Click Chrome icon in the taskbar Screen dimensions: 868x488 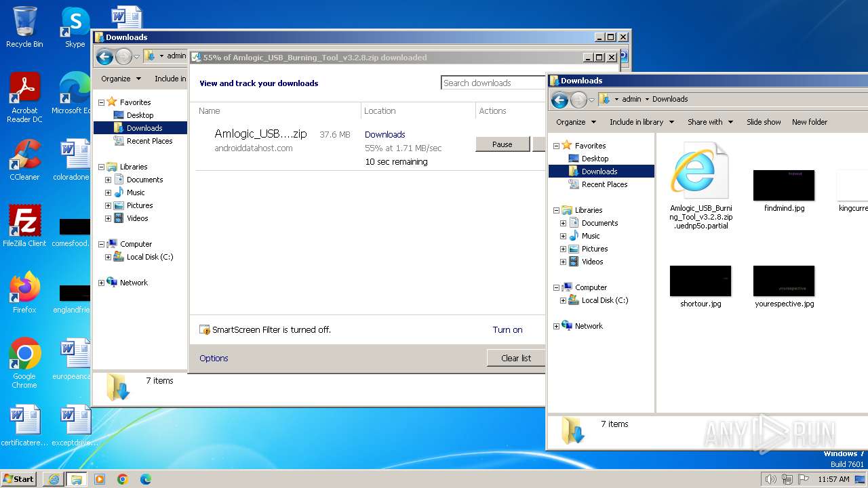click(x=122, y=479)
